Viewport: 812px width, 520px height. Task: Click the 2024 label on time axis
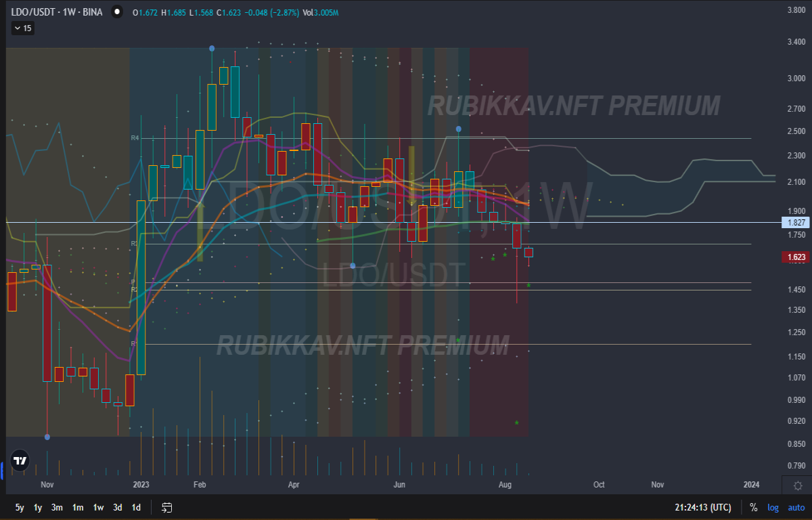pyautogui.click(x=751, y=485)
